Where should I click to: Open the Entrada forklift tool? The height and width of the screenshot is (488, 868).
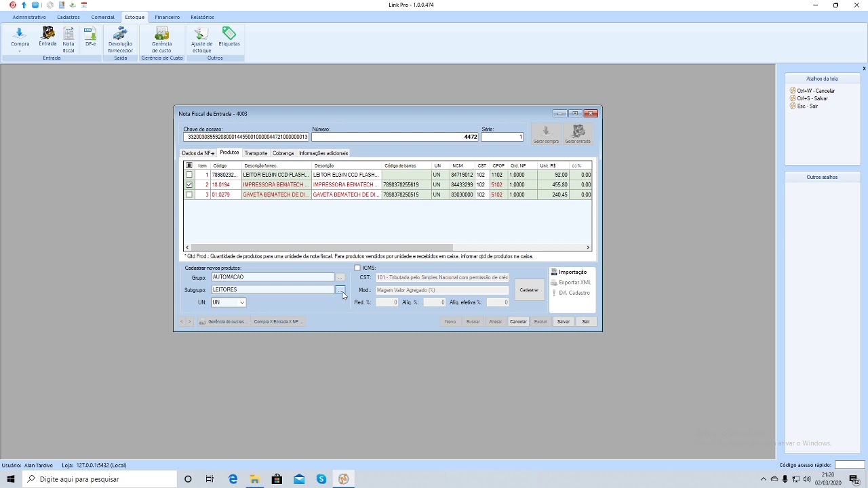click(47, 37)
